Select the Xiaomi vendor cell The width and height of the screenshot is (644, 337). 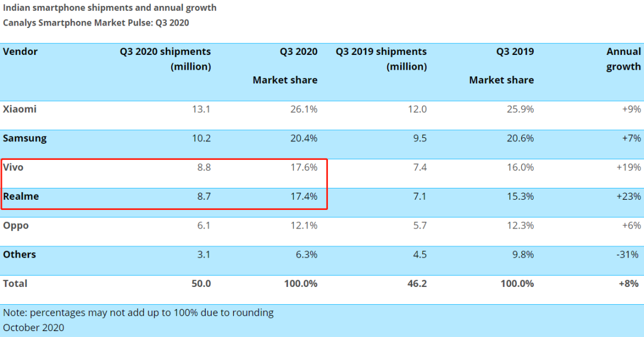pyautogui.click(x=20, y=109)
